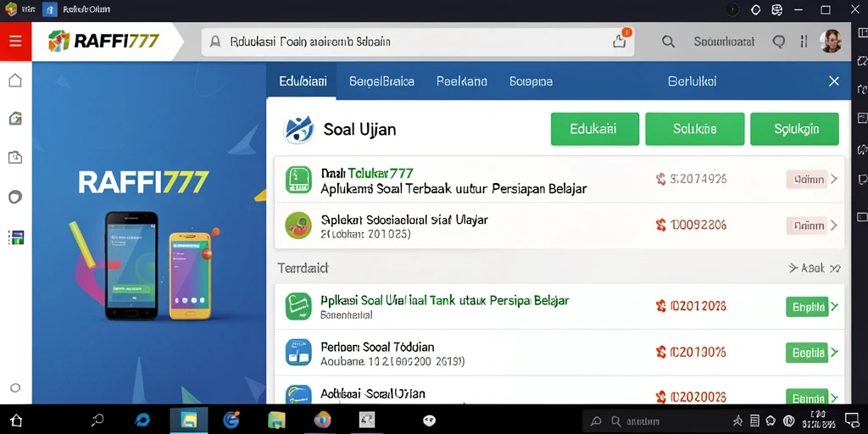Click pink button on Tolukar777 row
The image size is (868, 434).
(x=807, y=180)
